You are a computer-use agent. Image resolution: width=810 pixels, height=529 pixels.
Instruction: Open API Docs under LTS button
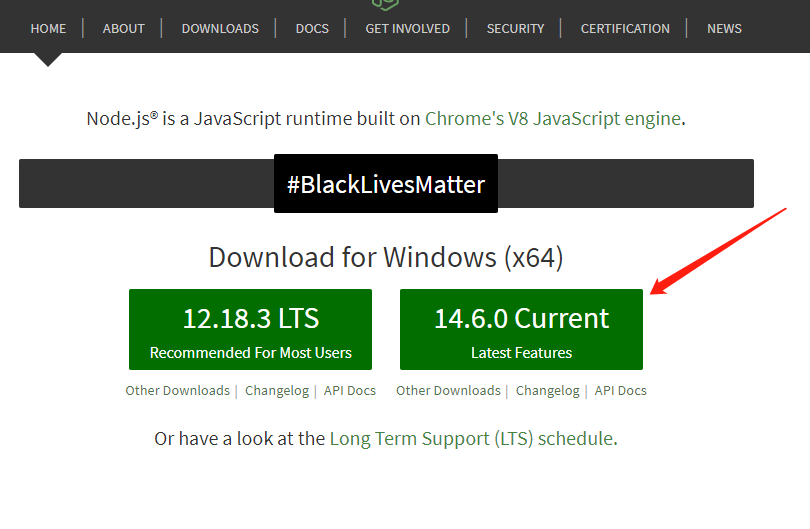point(350,391)
